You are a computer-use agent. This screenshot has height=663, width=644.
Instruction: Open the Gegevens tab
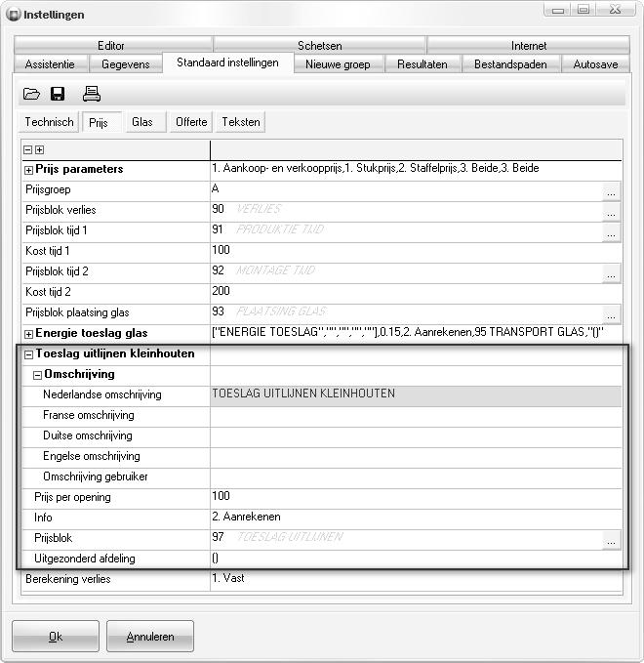(126, 64)
